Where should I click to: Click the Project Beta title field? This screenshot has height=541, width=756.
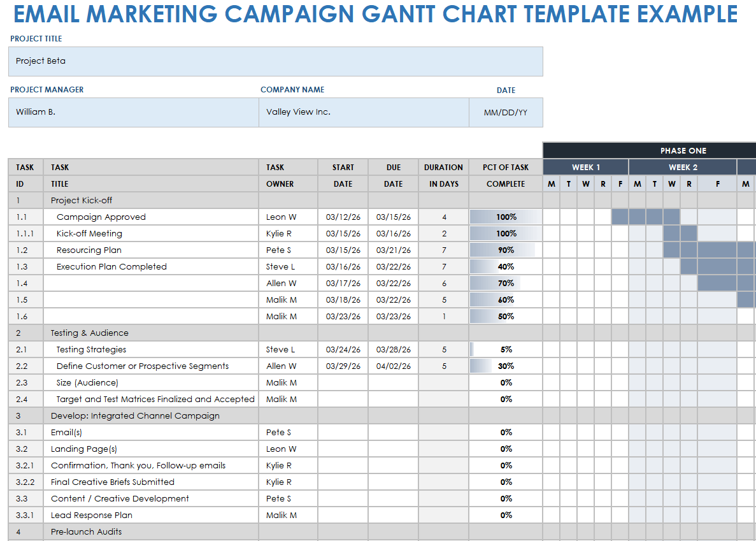(x=275, y=61)
